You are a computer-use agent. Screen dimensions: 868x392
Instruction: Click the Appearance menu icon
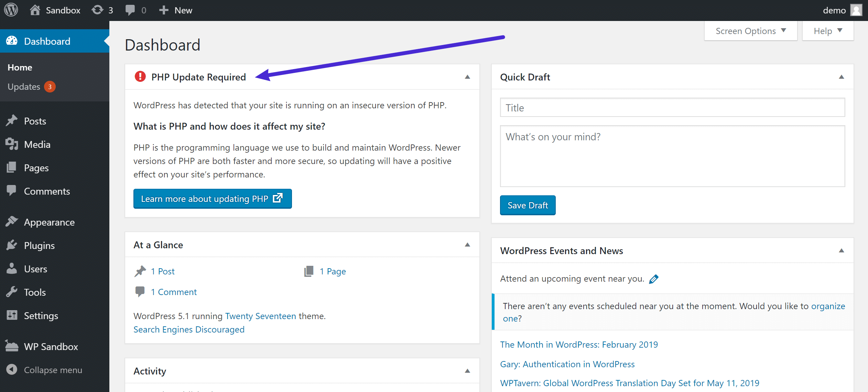pos(12,221)
